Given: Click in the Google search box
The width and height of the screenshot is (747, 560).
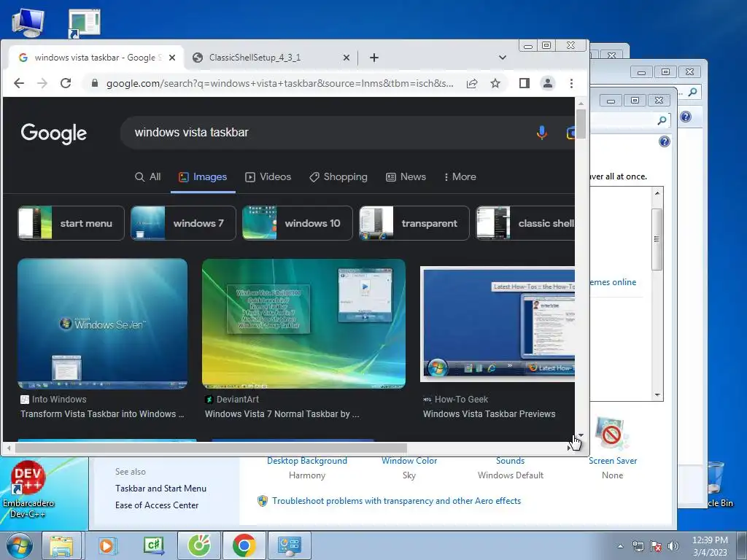Looking at the screenshot, I should pos(329,133).
